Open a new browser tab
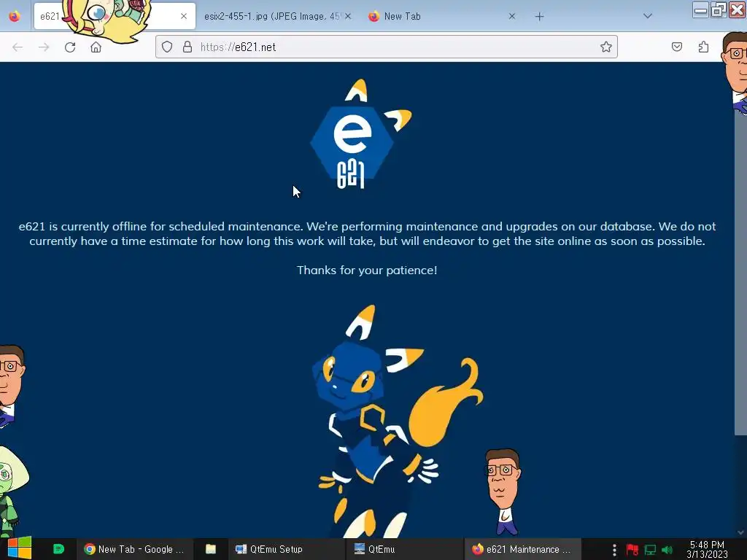747x560 pixels. coord(539,17)
